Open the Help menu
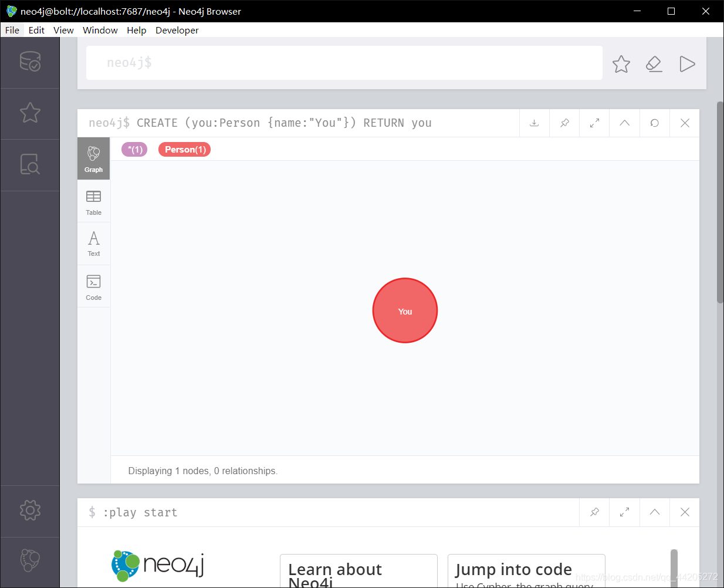Viewport: 724px width, 588px height. point(137,30)
